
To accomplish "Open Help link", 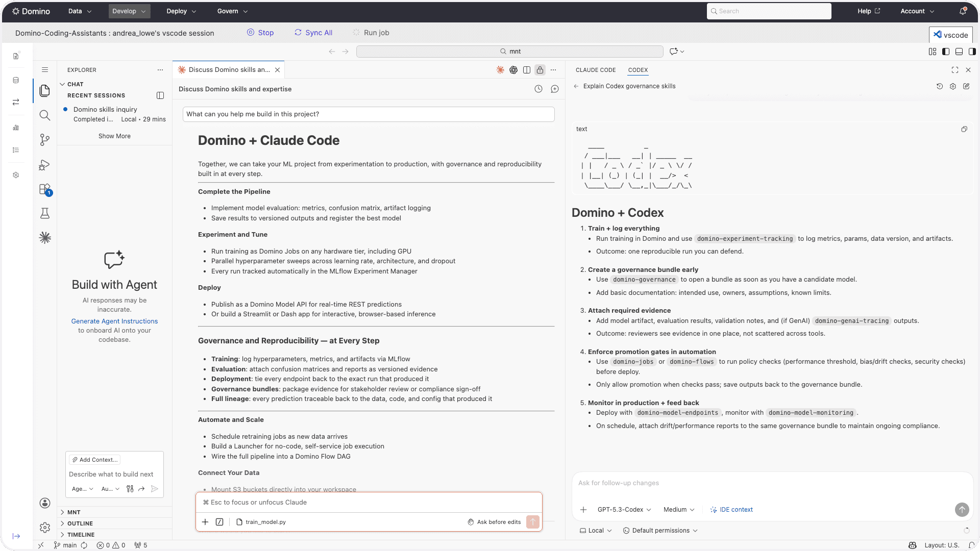I will (x=869, y=11).
